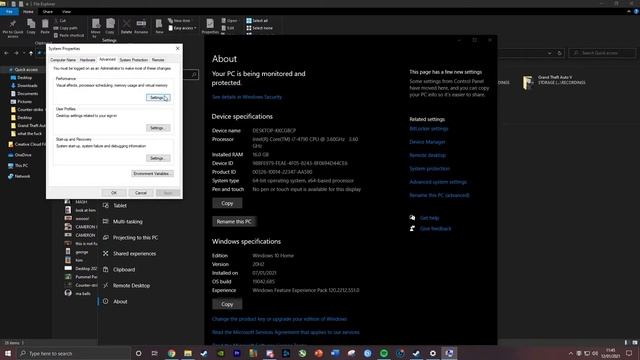Click the Windows Start button
640x360 pixels.
click(x=8, y=353)
